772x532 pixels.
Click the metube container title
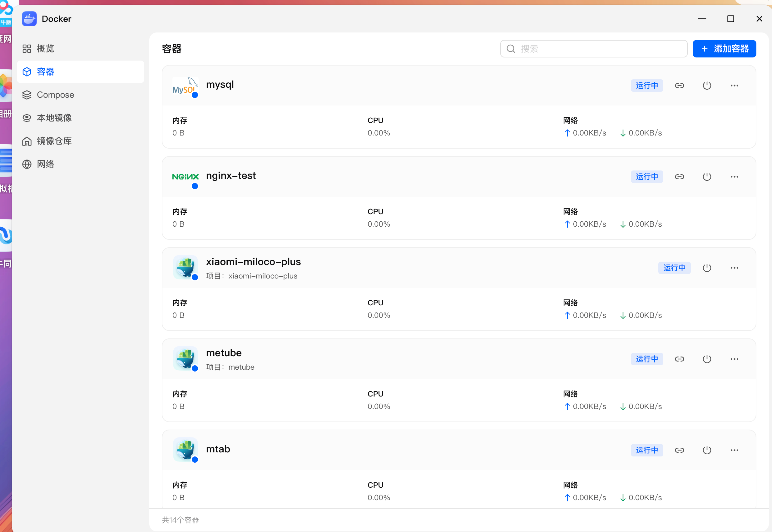(224, 353)
